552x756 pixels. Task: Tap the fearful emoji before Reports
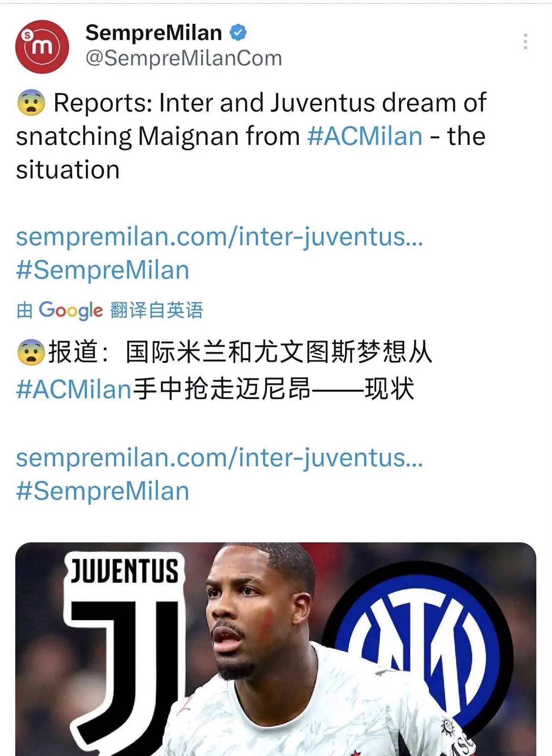click(x=31, y=103)
